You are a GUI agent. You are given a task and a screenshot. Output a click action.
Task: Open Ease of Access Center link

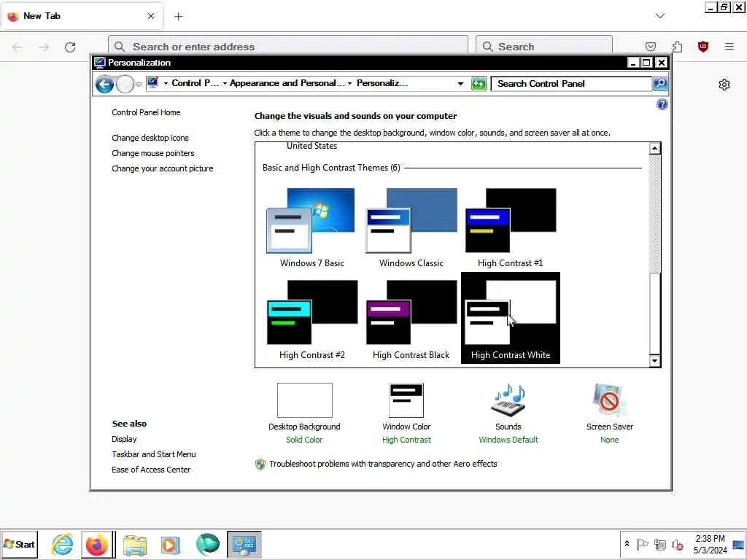pyautogui.click(x=151, y=470)
